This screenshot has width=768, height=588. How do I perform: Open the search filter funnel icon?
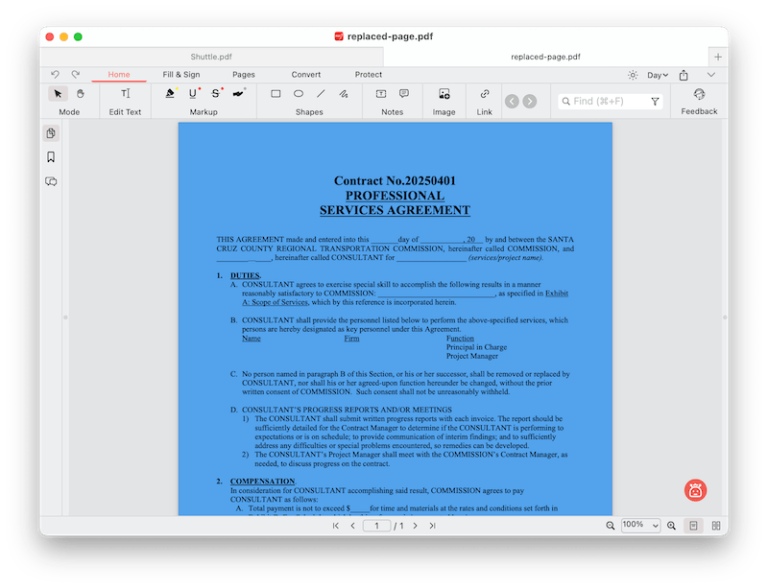coord(655,101)
